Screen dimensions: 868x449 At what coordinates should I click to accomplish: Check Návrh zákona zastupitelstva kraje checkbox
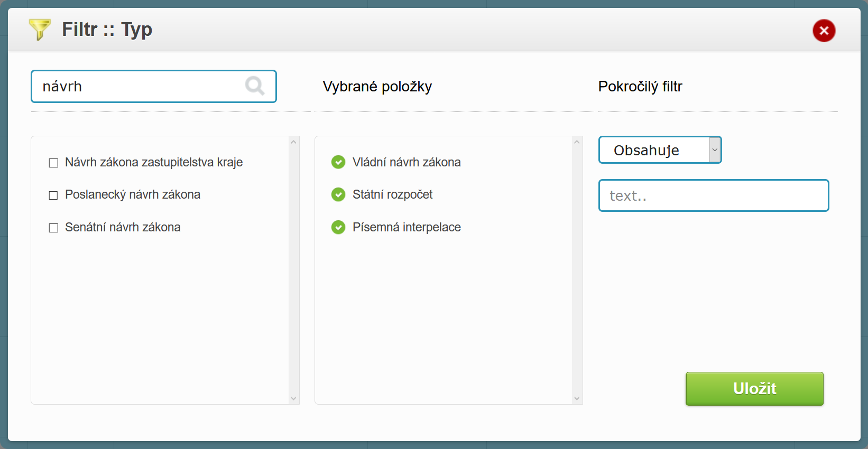[53, 163]
